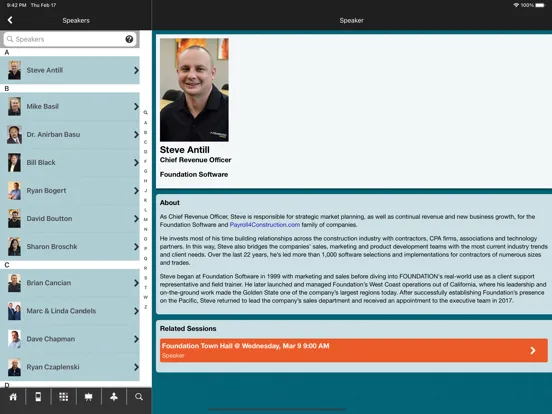Jump to letter F in alphabet index
Viewport: 552px width, 414px height.
tap(145, 161)
